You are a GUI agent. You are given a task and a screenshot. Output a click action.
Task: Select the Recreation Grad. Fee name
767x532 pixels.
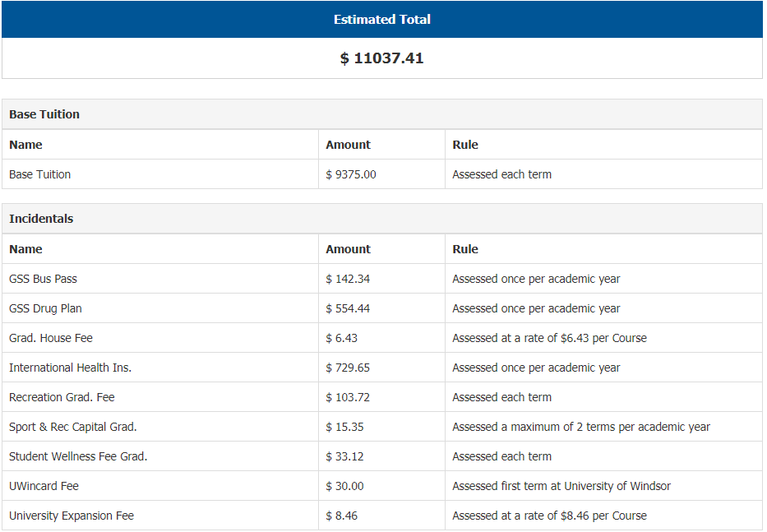click(x=62, y=397)
